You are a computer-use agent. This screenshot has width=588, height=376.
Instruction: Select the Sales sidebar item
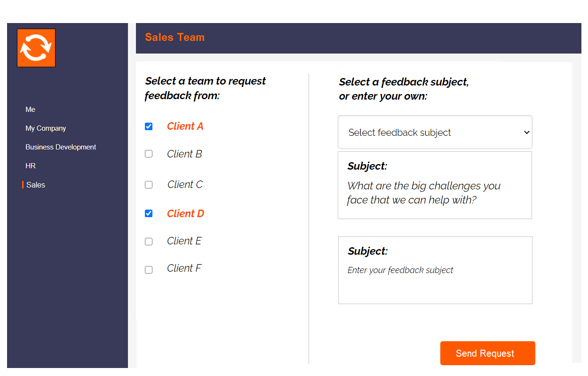pos(36,185)
